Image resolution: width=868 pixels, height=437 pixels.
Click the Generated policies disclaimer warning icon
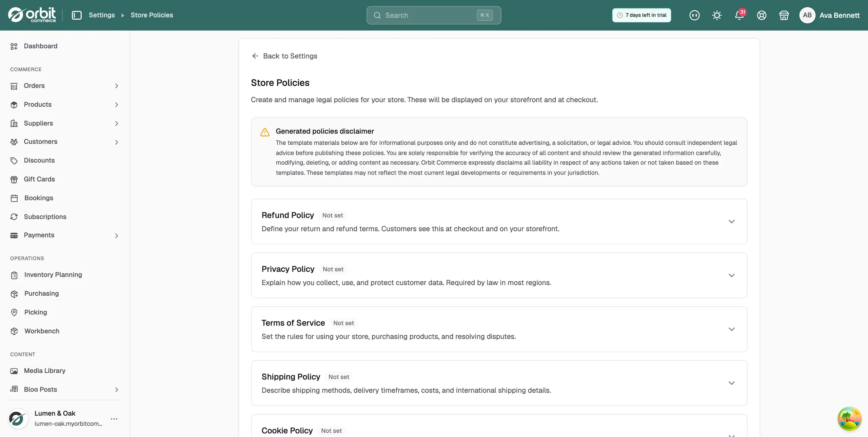[x=265, y=132]
